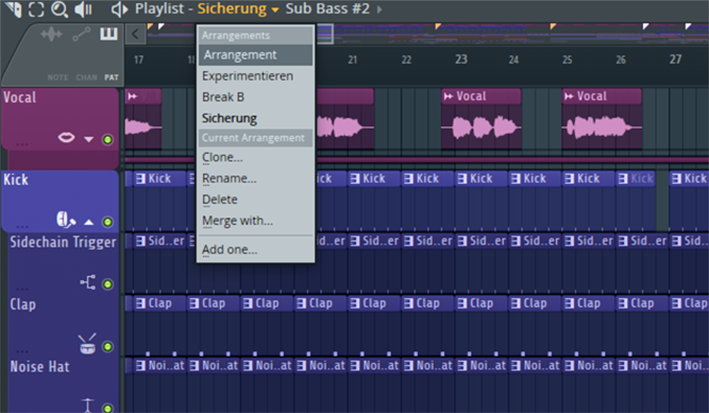
Task: Click the Vocal audio clip at bar 23
Action: pos(480,122)
